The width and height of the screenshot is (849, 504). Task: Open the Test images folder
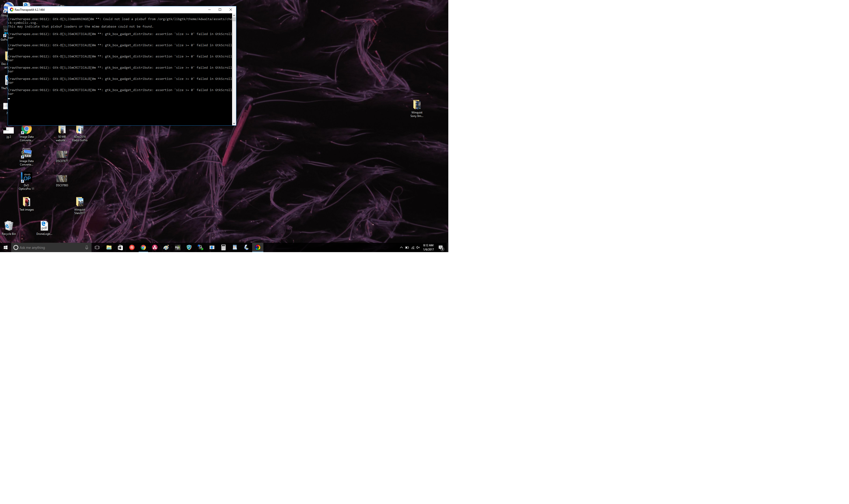(x=26, y=202)
